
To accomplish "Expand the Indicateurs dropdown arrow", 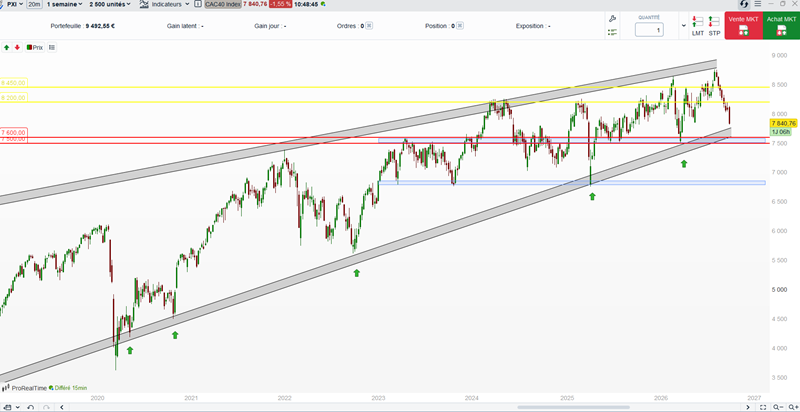I will coord(187,4).
